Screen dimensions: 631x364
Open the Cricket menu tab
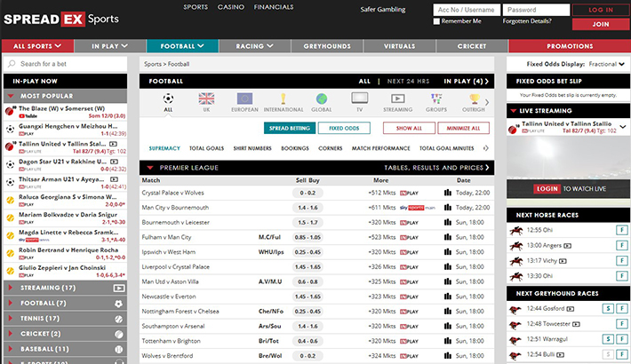(472, 46)
